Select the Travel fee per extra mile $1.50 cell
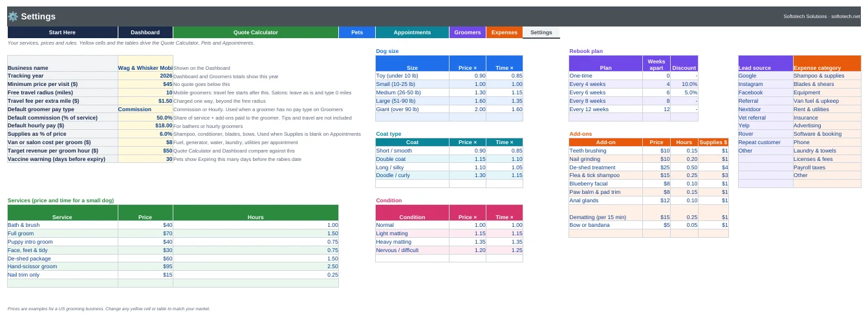Viewport: 868px width, 318px height. 146,101
